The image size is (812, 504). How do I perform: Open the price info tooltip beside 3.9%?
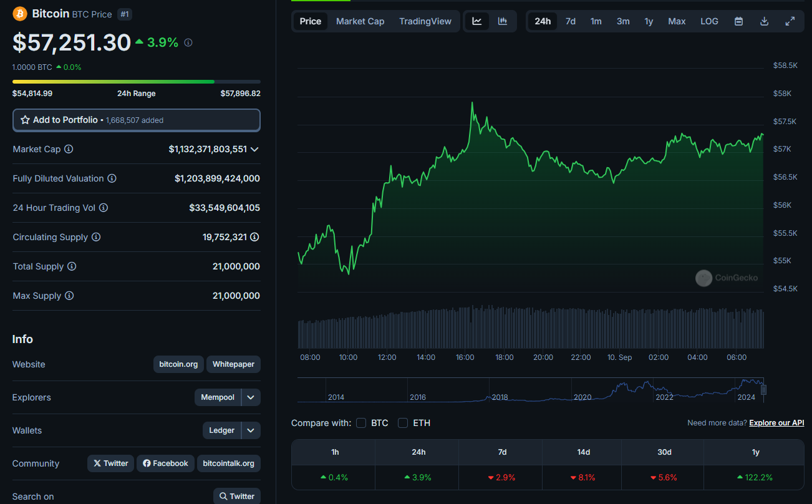click(x=188, y=42)
